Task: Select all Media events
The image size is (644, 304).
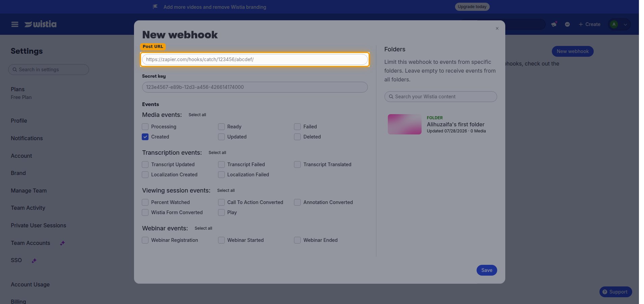Action: (197, 115)
